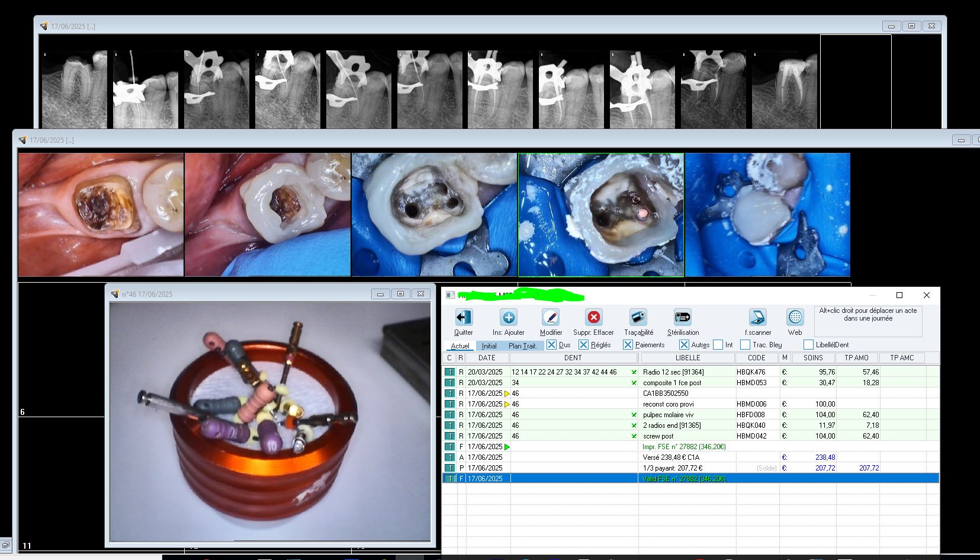Add a new act with Ins: Ajouter
980x560 pixels.
click(x=508, y=318)
